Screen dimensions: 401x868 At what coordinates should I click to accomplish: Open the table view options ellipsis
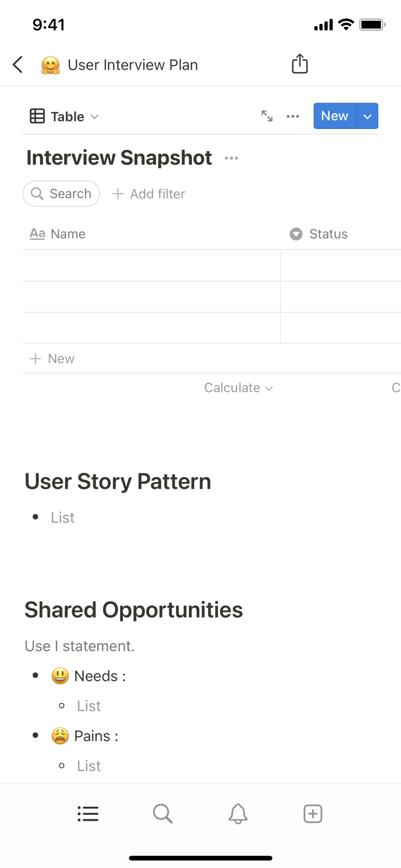click(x=293, y=116)
